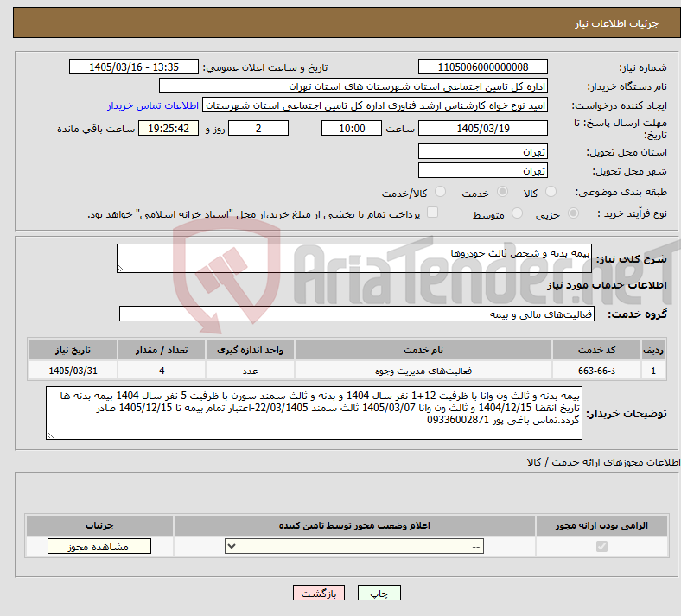The width and height of the screenshot is (681, 616).
Task: Click the کد خدمت column header
Action: (597, 350)
